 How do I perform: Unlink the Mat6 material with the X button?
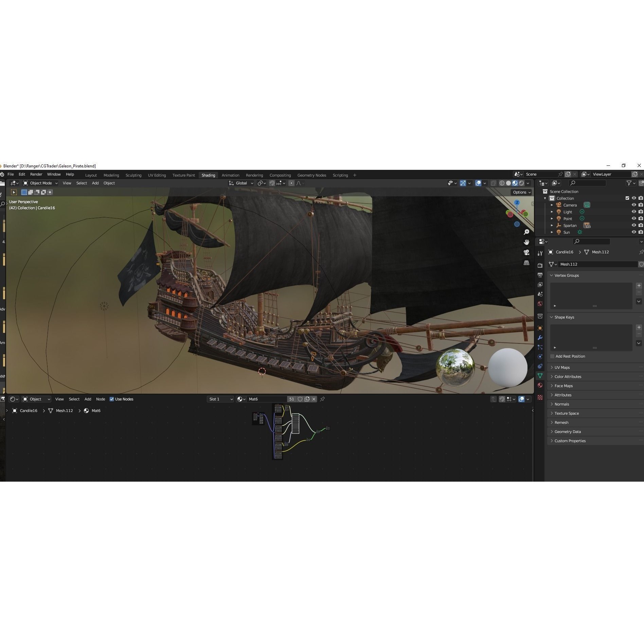314,399
